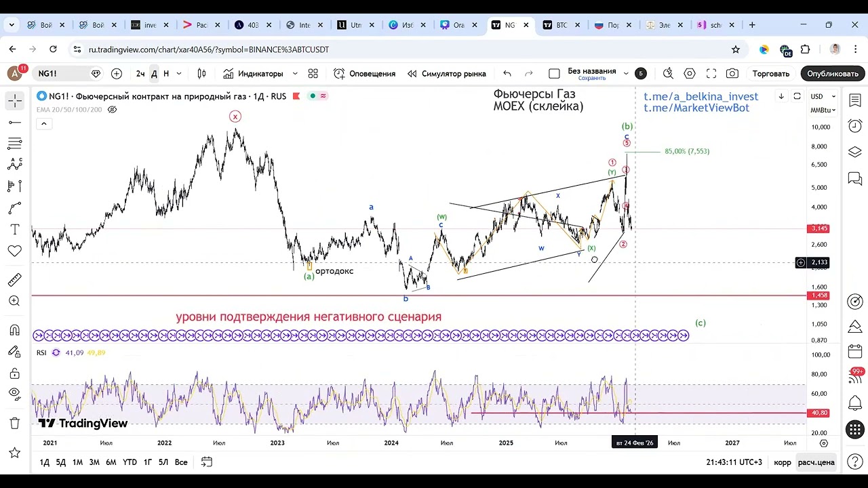Viewport: 868px width, 488px height.
Task: Enter fullscreen chart mode
Action: 711,73
